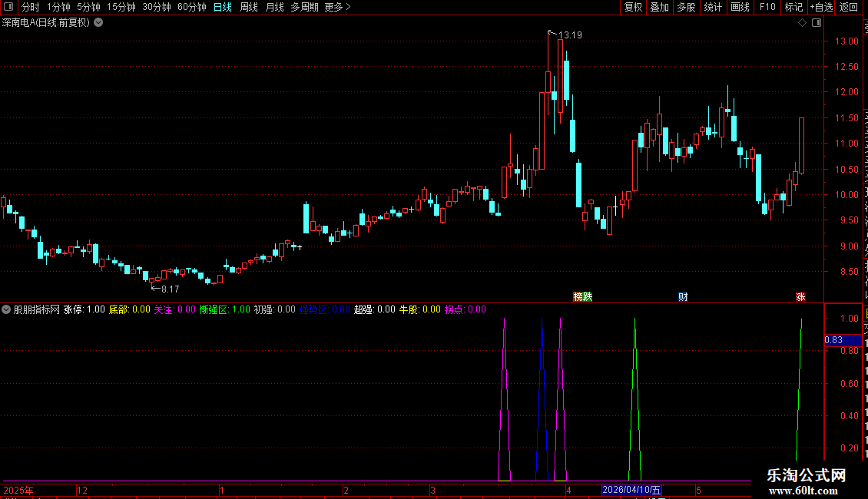
Task: Click the 涨停: 1.00 indicator value
Action: pyautogui.click(x=84, y=310)
